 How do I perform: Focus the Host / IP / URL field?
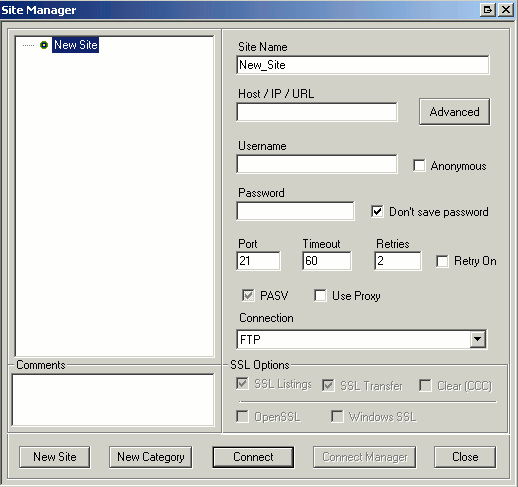click(x=317, y=112)
